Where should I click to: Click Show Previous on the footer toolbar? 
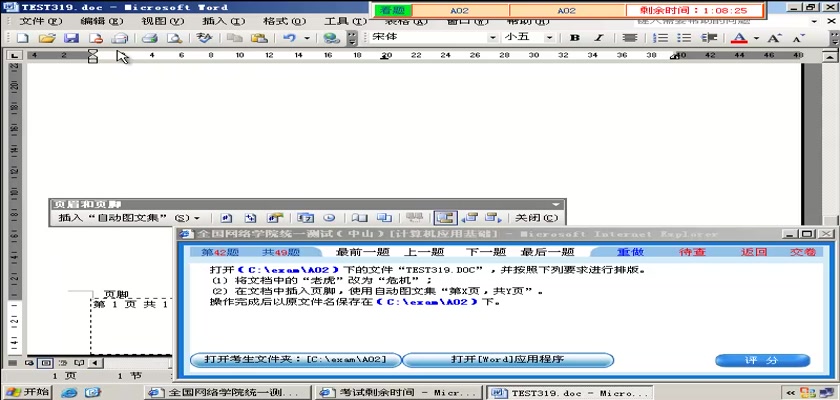470,218
